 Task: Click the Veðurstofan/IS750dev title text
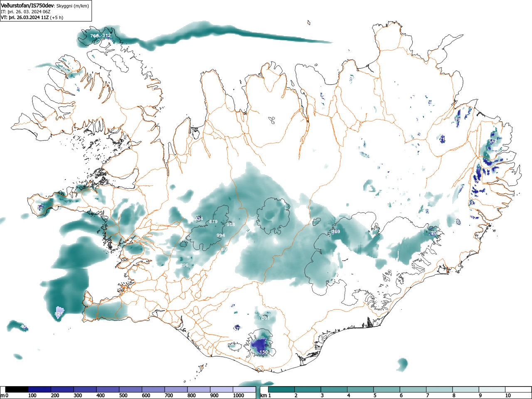[27, 5]
